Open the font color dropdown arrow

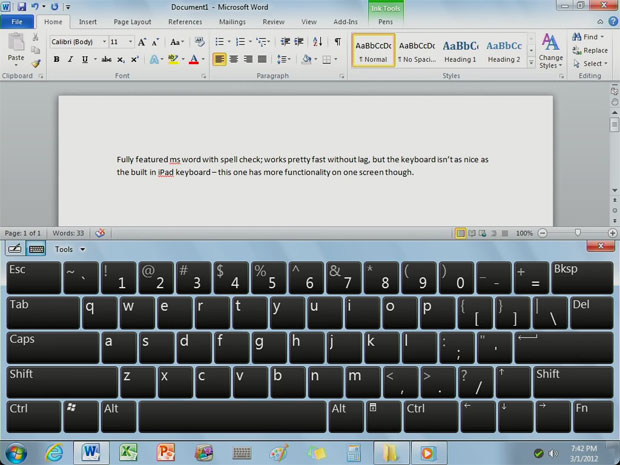203,59
